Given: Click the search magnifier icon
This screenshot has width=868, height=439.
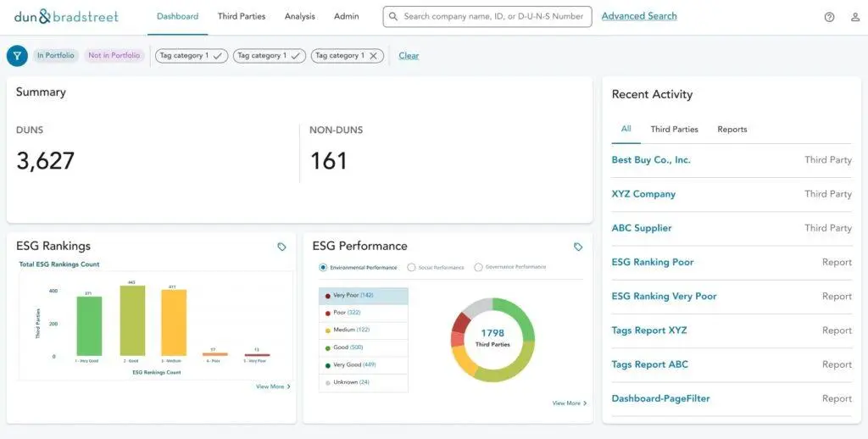Looking at the screenshot, I should pos(394,17).
